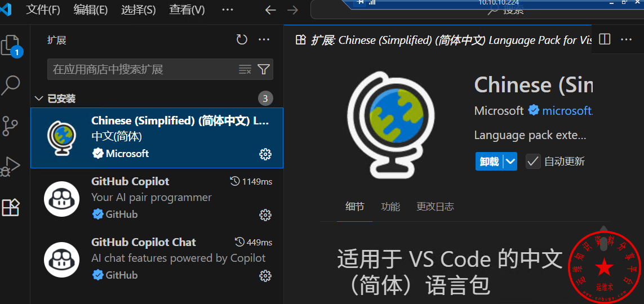
Task: Open the Run and Debug view icon
Action: [11, 167]
